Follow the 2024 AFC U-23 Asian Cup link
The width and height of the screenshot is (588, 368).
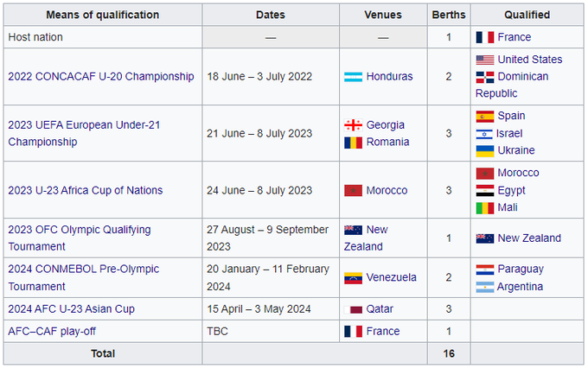pyautogui.click(x=71, y=308)
